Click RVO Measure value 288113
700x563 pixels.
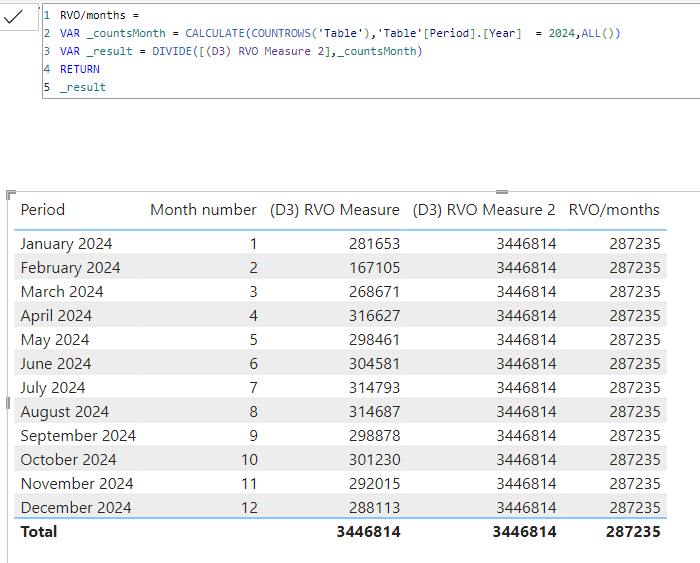(374, 508)
